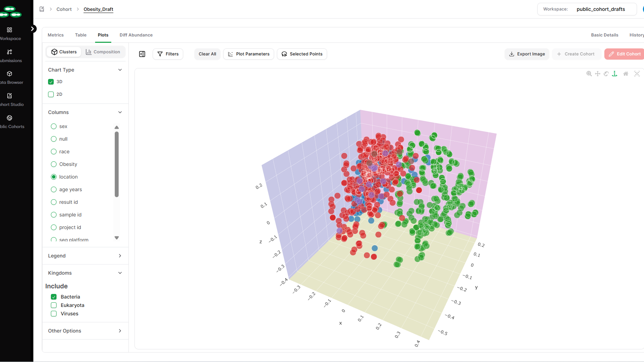
Task: Open the Diff Abundance tab
Action: tap(136, 35)
